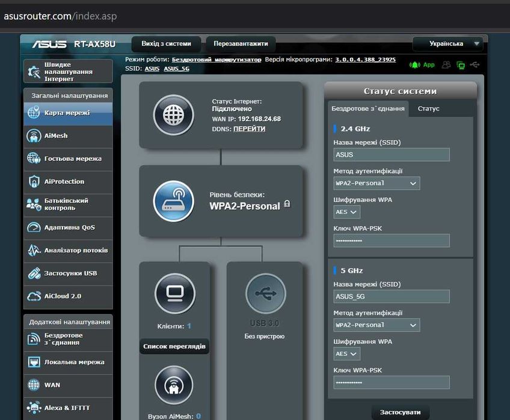Open the green network clients status icon
Viewport: 510px width, 420px height.
click(461, 65)
